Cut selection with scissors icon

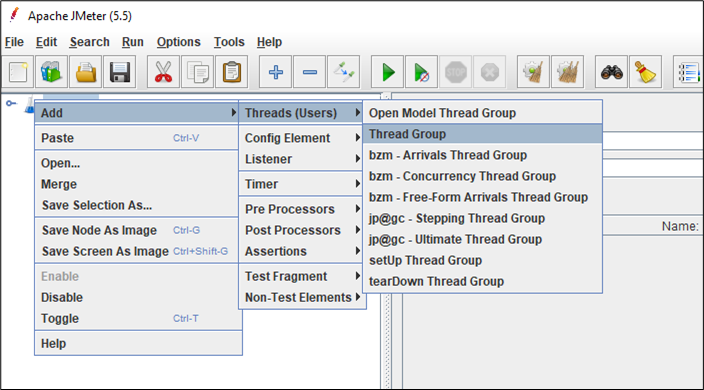click(x=163, y=72)
